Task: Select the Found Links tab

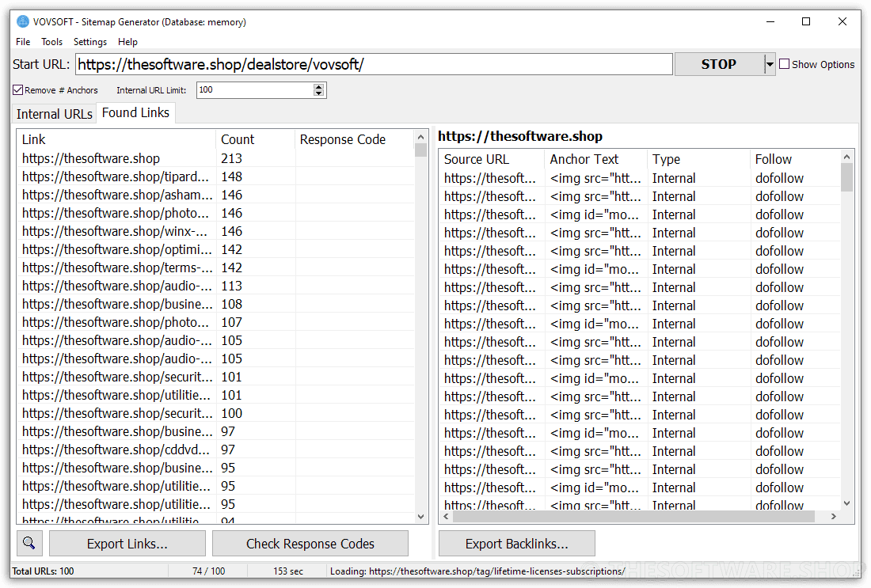Action: (x=135, y=112)
